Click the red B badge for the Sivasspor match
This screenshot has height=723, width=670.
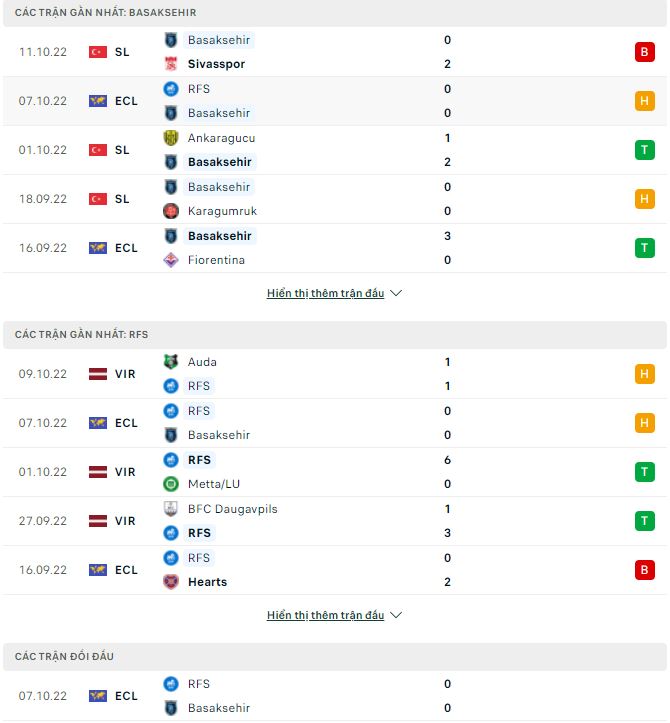[644, 52]
